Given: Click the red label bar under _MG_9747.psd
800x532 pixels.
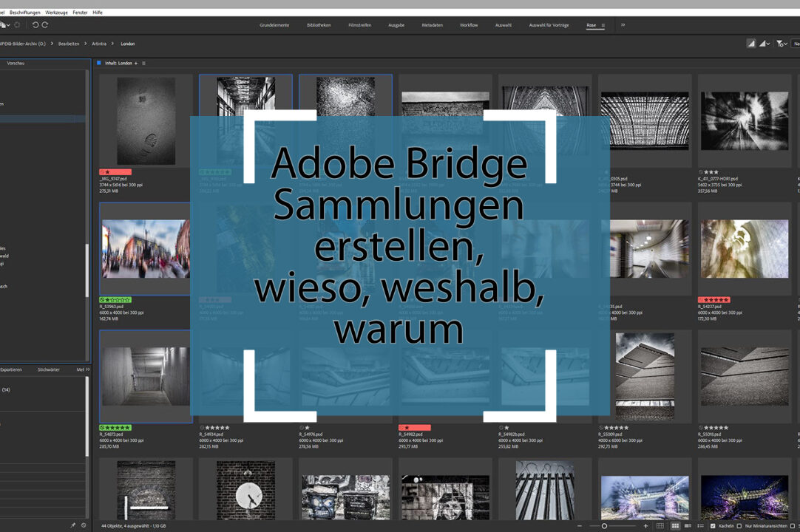Looking at the screenshot, I should click(x=115, y=172).
